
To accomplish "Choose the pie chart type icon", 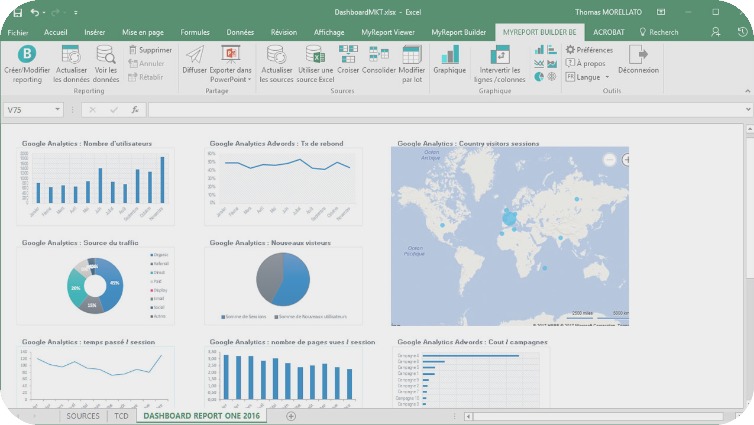I will (x=539, y=76).
